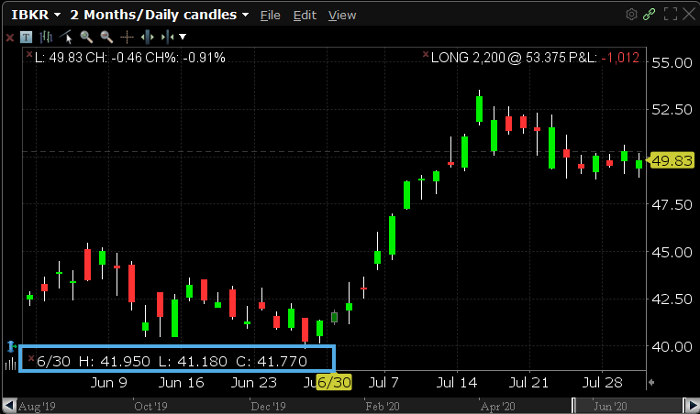
Task: Click the yellow 49.83 price label
Action: (x=672, y=160)
